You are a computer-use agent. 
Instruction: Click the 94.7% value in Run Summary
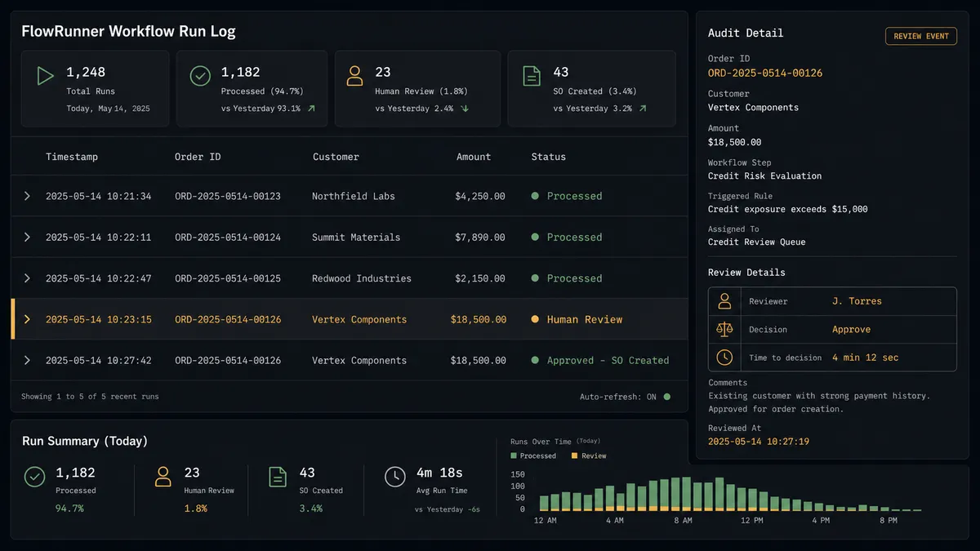pos(69,508)
